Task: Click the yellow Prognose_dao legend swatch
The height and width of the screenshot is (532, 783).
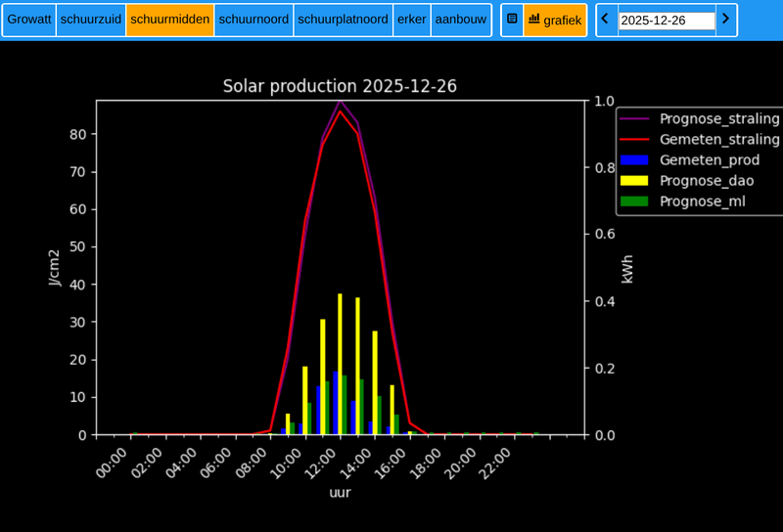Action: [x=634, y=181]
